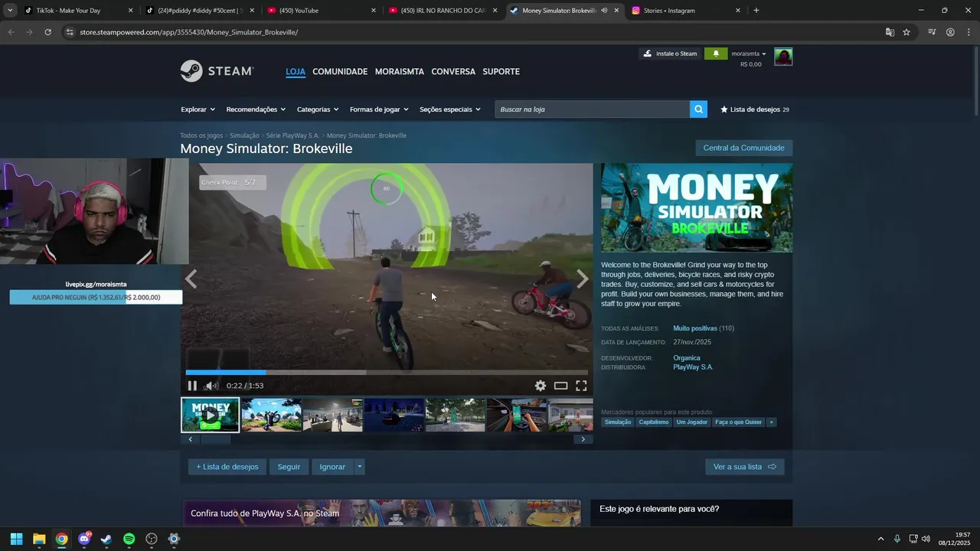The width and height of the screenshot is (980, 551).
Task: Click the translate page icon in address bar
Action: click(x=890, y=32)
